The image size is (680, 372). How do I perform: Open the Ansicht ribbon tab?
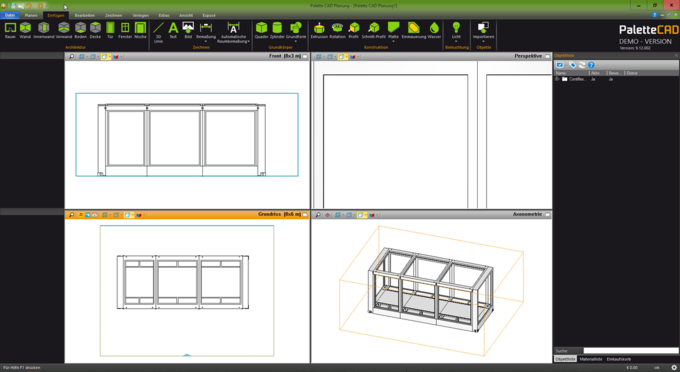186,15
